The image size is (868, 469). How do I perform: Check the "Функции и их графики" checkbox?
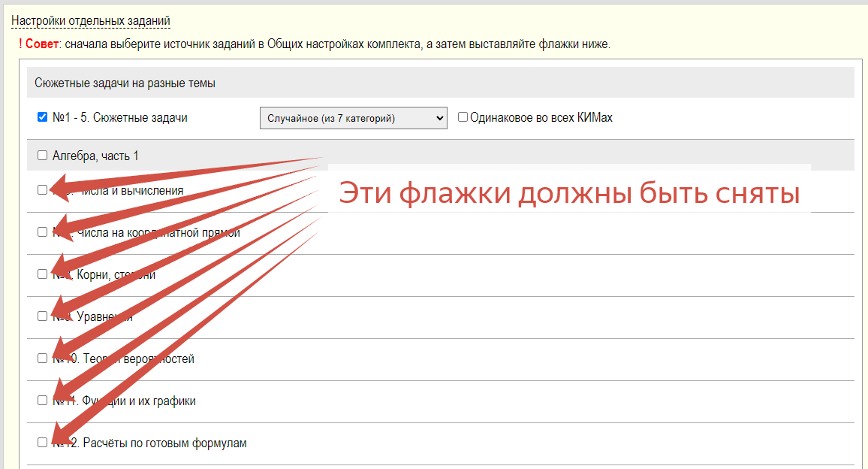coord(43,401)
